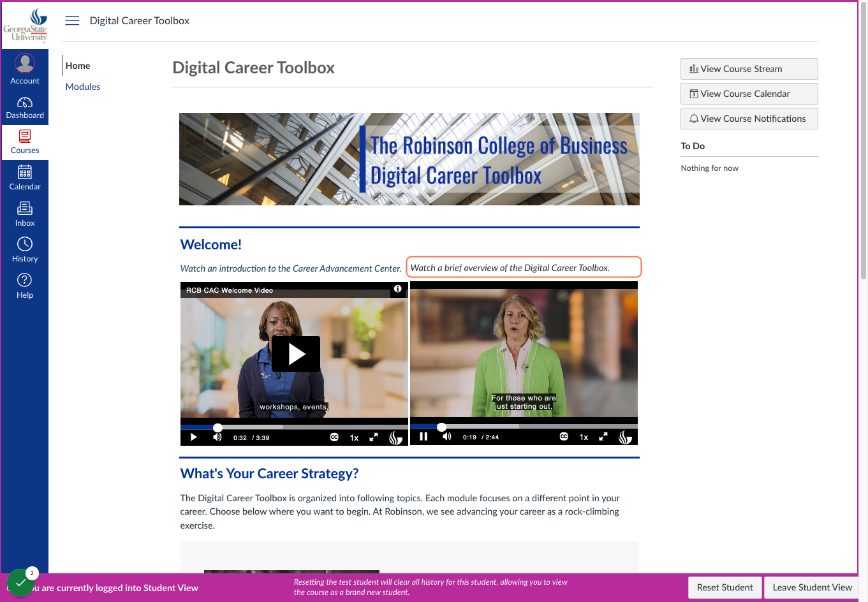Screen dimensions: 868x602
Task: Toggle the hamburger course navigation menu
Action: coord(72,20)
